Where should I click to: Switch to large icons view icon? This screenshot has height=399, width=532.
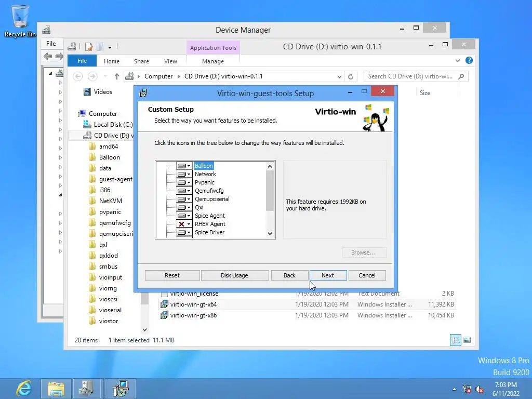point(467,340)
